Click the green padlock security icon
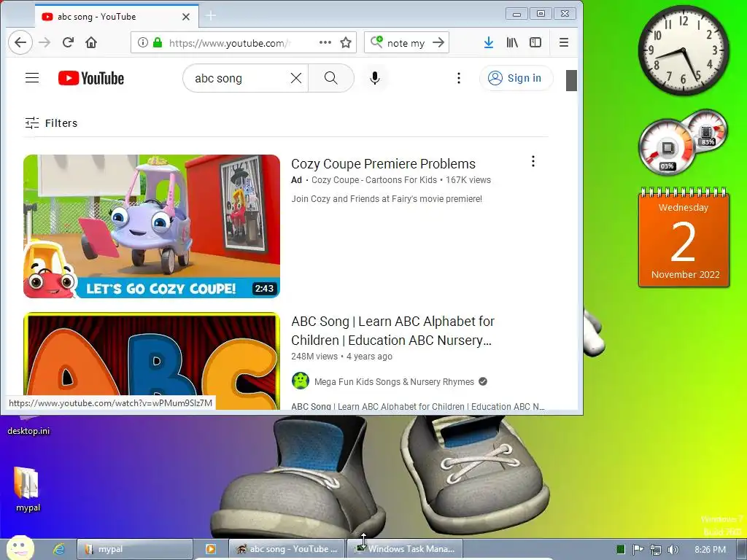Screen dimensions: 747x560 [x=158, y=42]
